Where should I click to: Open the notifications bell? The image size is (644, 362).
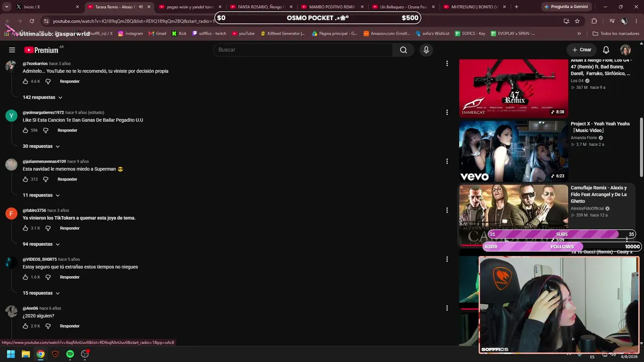606,50
